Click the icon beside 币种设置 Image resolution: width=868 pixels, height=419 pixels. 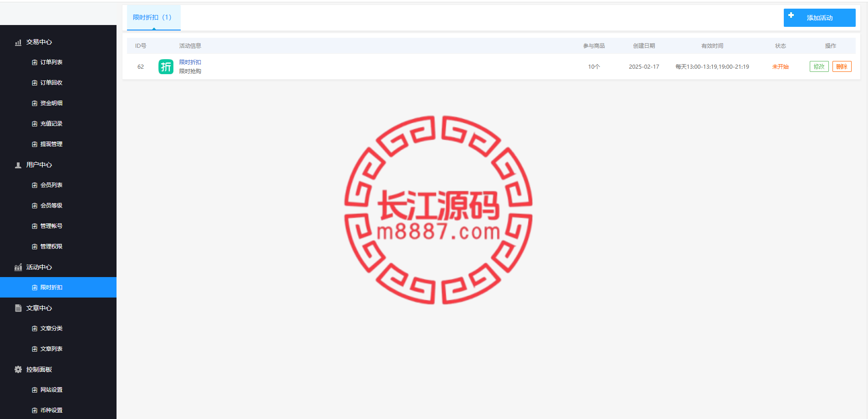point(35,410)
